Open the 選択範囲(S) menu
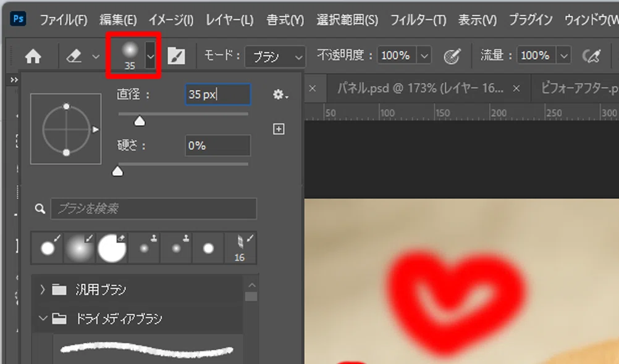The image size is (619, 364). pyautogui.click(x=347, y=20)
